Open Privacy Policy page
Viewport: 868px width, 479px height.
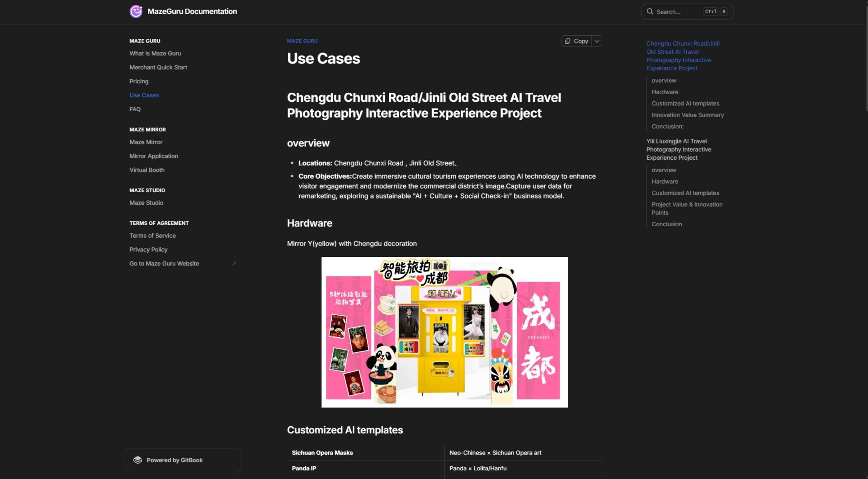pyautogui.click(x=148, y=250)
